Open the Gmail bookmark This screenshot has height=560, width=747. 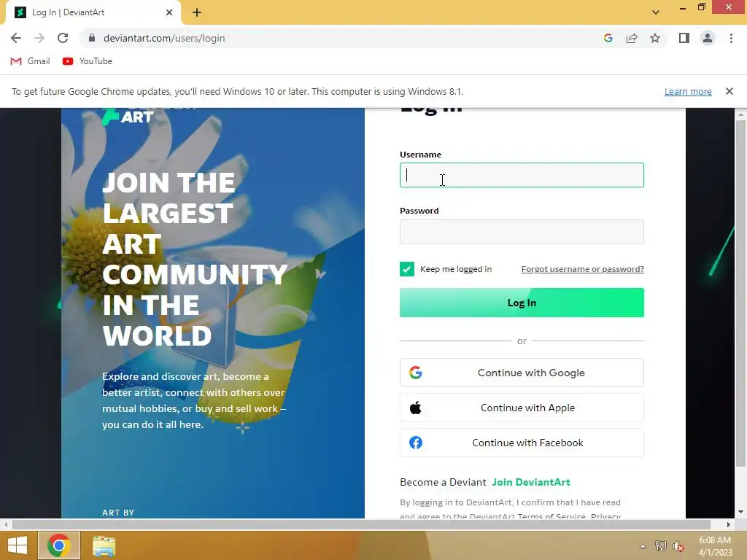point(30,61)
